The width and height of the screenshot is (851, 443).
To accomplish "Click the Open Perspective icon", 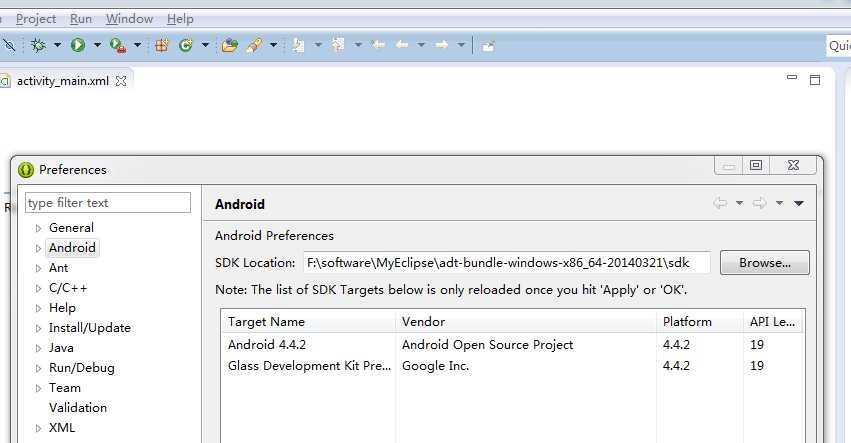I will (x=488, y=46).
